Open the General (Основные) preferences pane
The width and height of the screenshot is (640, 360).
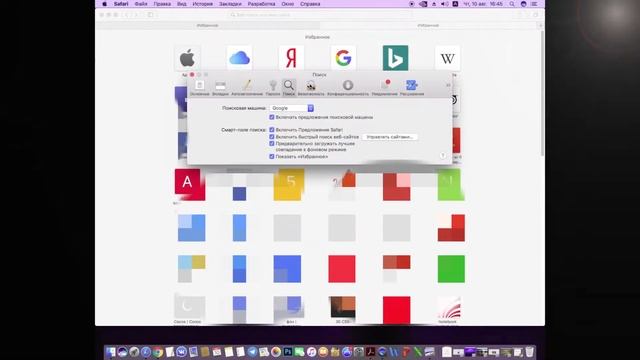click(200, 88)
